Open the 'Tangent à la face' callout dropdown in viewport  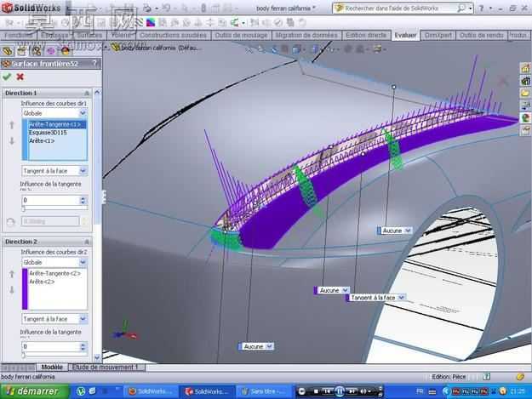(401, 298)
